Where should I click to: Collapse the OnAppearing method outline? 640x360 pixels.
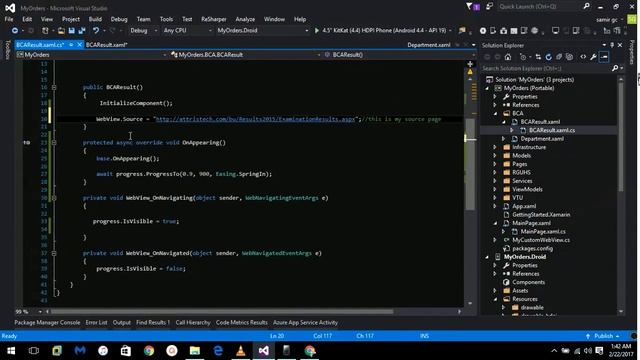coord(54,142)
